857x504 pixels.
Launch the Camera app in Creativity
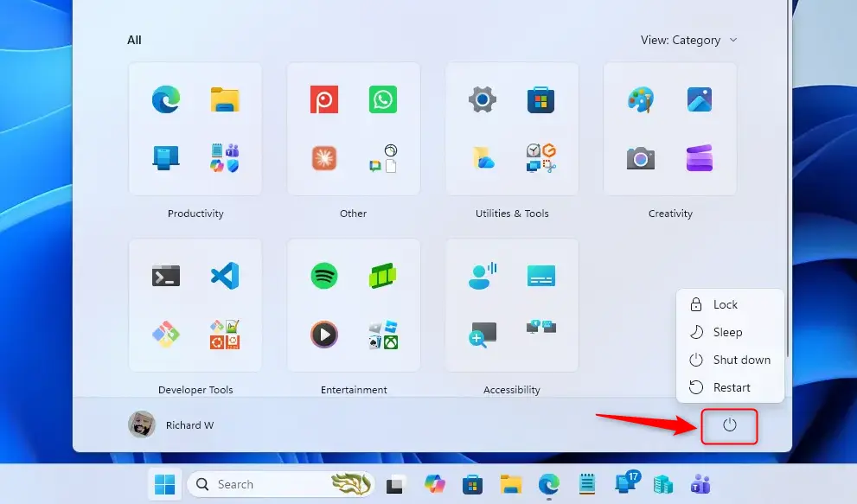click(641, 158)
